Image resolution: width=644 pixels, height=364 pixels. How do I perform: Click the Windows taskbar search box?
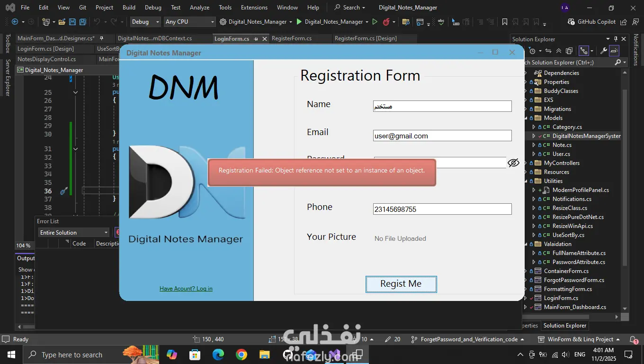coord(72,355)
